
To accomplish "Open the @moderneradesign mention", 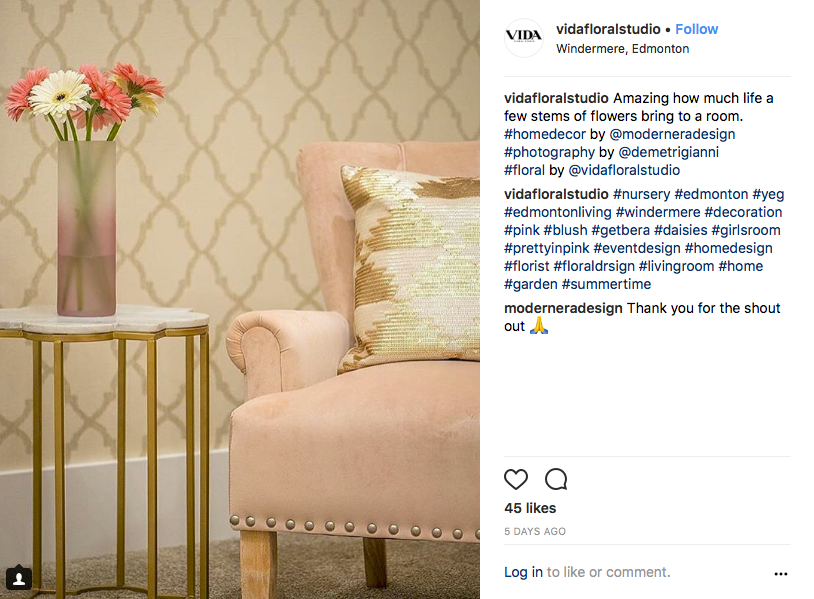I will click(x=672, y=134).
